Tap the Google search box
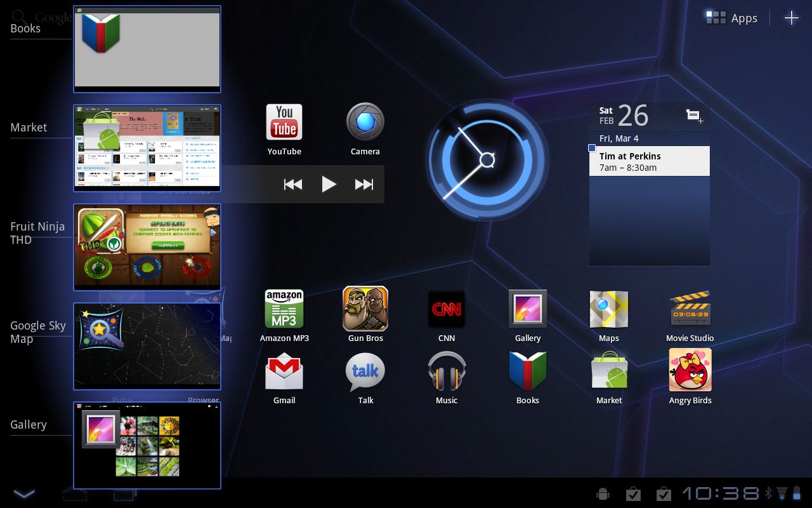Viewport: 812px width, 508px height. 42,17
